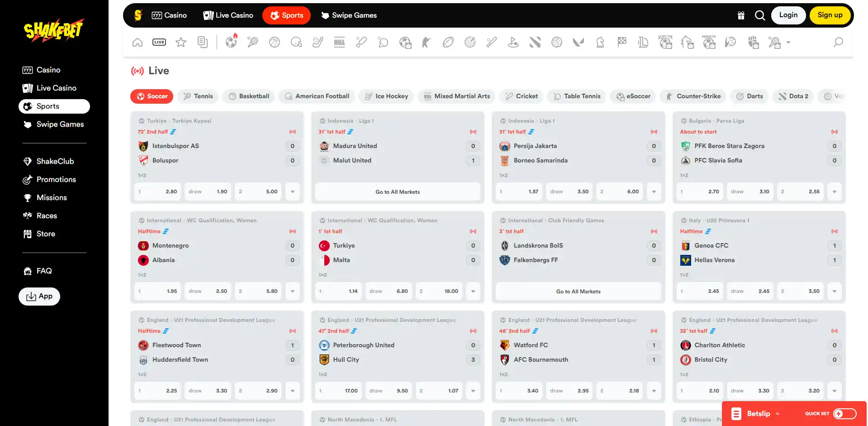Pick Charlton Athletic win at 2.10
This screenshot has height=426, width=868.
pos(700,391)
